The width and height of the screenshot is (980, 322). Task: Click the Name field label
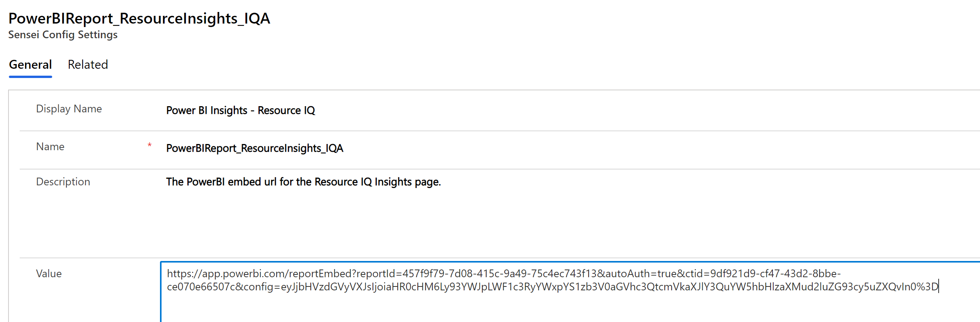[x=50, y=147]
